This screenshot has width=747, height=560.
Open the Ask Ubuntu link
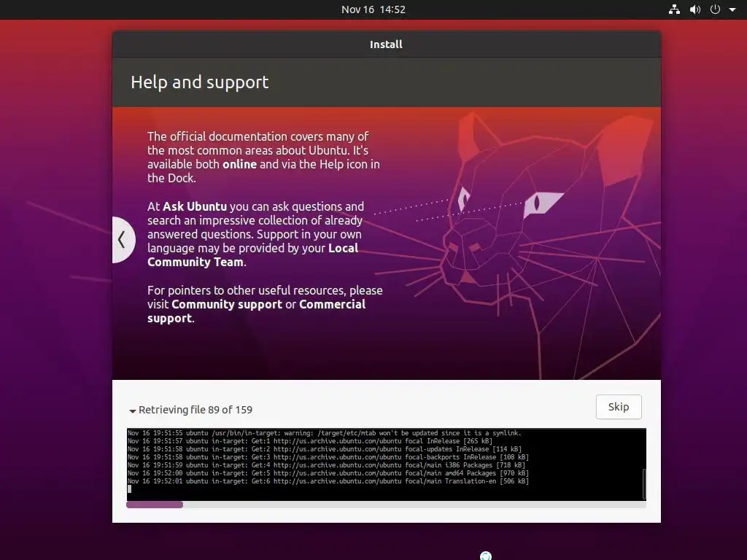(x=195, y=206)
